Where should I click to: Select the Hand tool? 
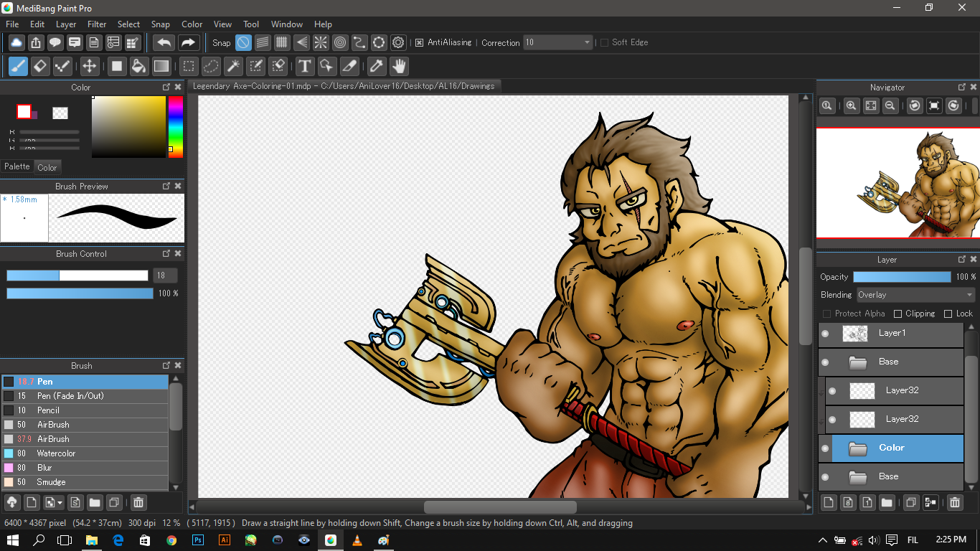pyautogui.click(x=399, y=67)
